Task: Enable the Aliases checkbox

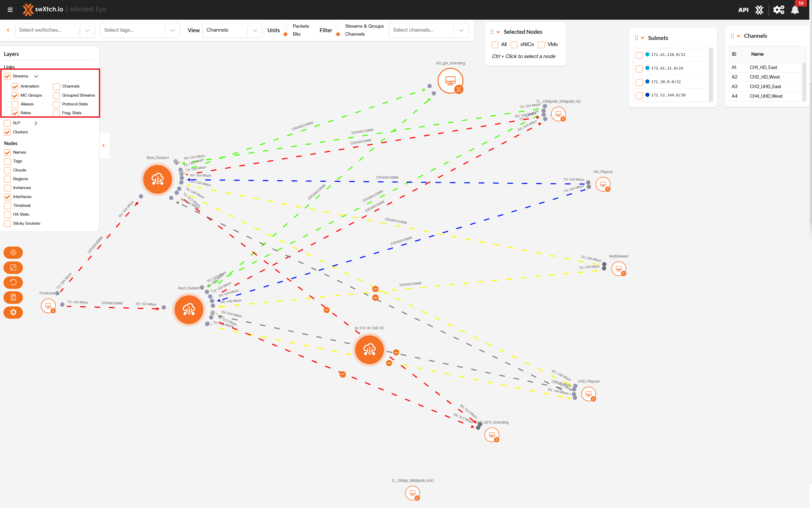Action: pyautogui.click(x=15, y=104)
